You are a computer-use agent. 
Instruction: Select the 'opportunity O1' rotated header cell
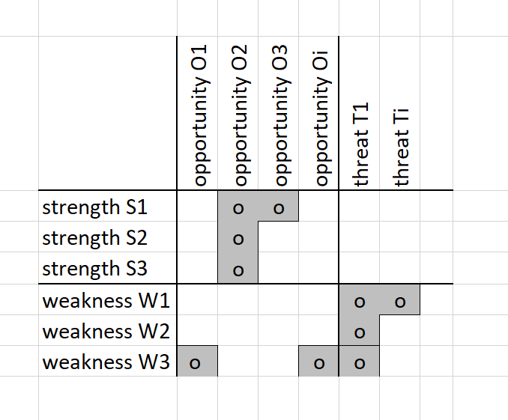(x=198, y=112)
